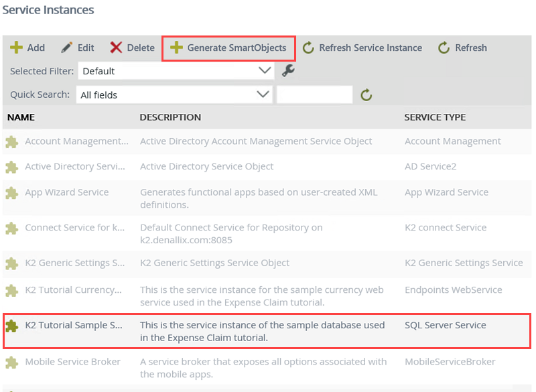Click the Expense Claim sample database description
Viewport: 536px width, 392px height.
262,331
